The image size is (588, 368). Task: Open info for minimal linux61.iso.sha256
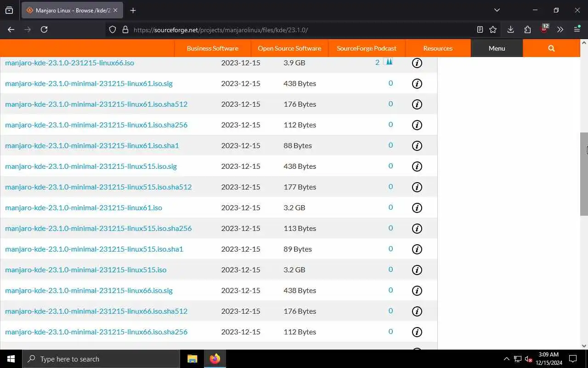417,125
